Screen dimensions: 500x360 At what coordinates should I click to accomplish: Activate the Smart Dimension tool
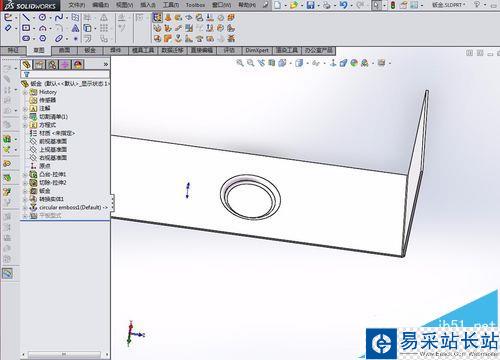(8, 28)
